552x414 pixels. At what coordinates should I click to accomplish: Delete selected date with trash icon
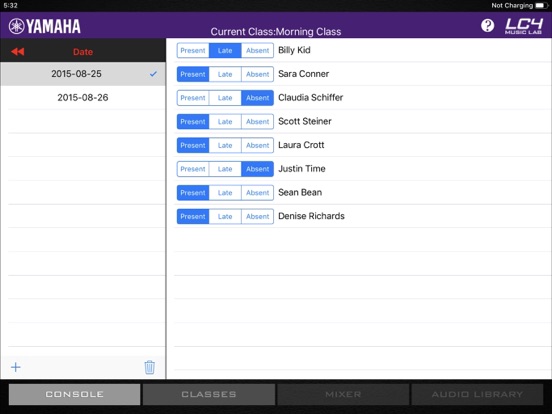pos(150,367)
